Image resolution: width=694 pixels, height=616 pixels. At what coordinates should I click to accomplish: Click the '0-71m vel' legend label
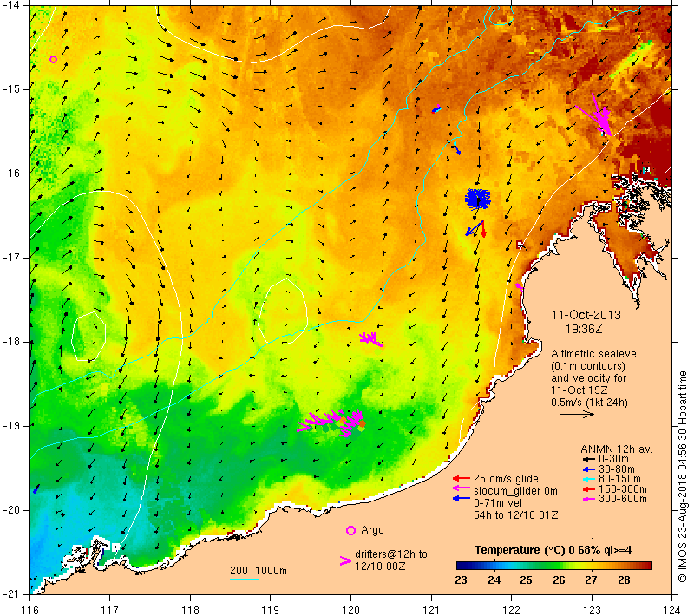tap(498, 503)
